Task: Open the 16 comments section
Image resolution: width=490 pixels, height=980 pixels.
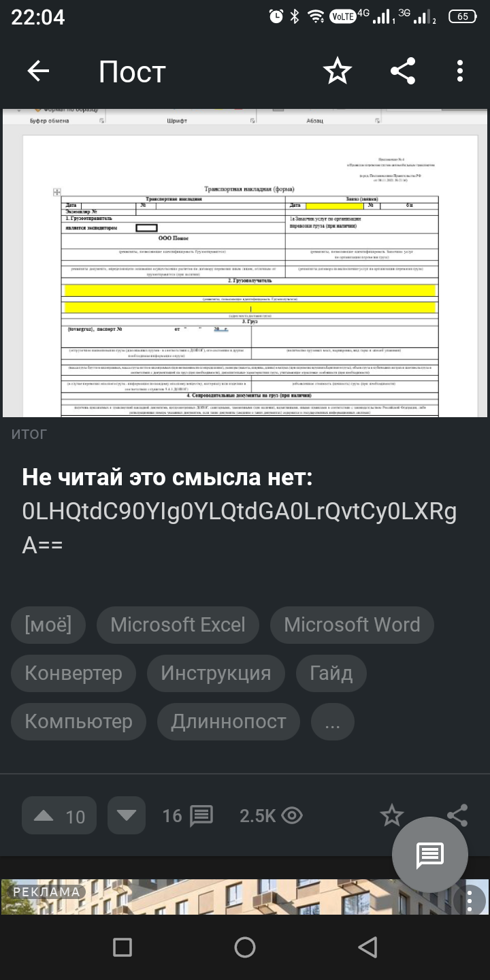Action: point(188,815)
